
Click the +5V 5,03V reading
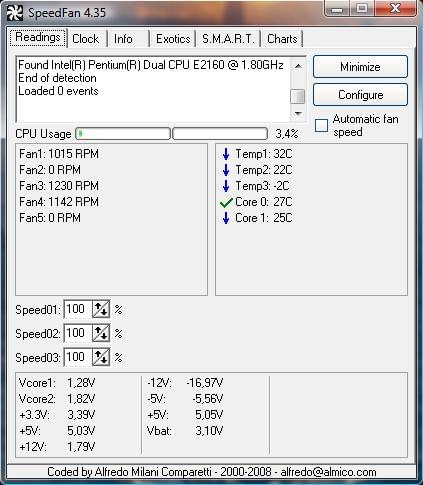[x=57, y=431]
